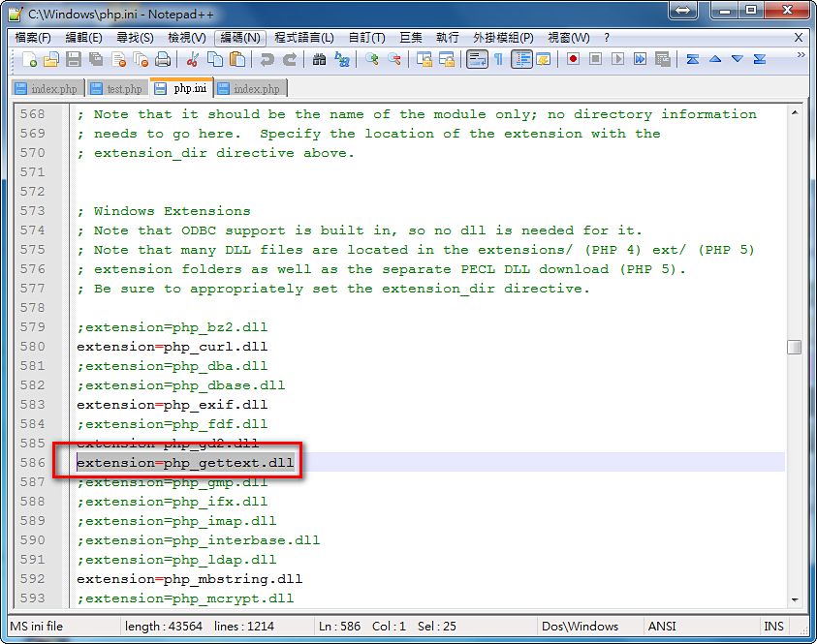Open the 編輯(E) menu
The image size is (817, 644).
coord(84,38)
